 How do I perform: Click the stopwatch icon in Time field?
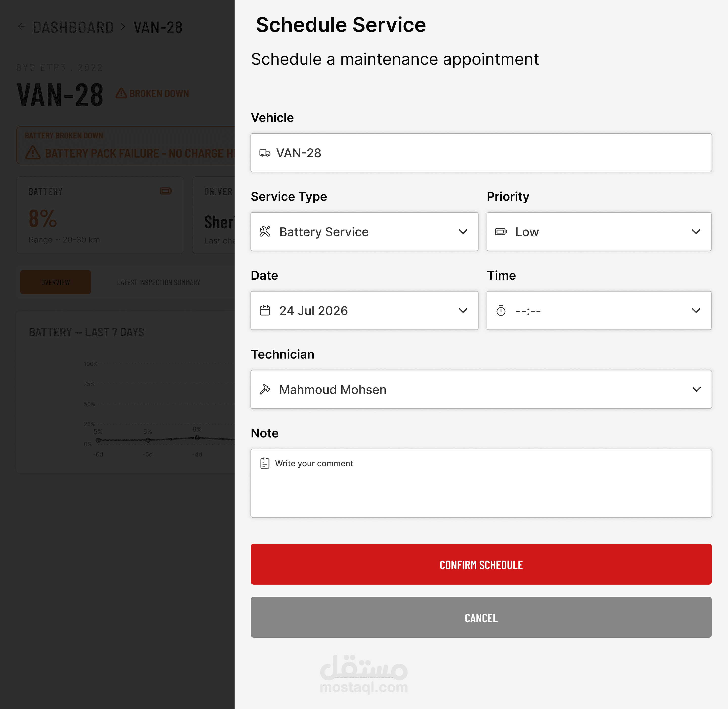pyautogui.click(x=501, y=311)
